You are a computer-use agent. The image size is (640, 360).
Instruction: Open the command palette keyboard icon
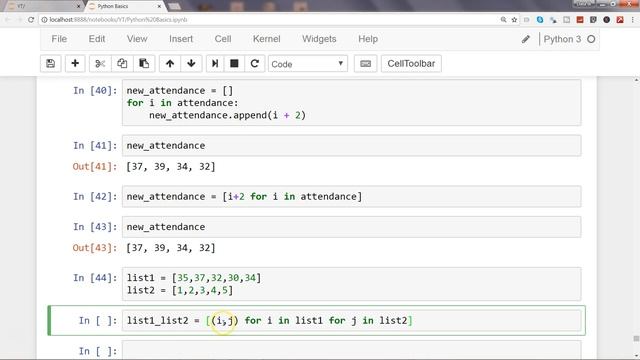[x=366, y=64]
